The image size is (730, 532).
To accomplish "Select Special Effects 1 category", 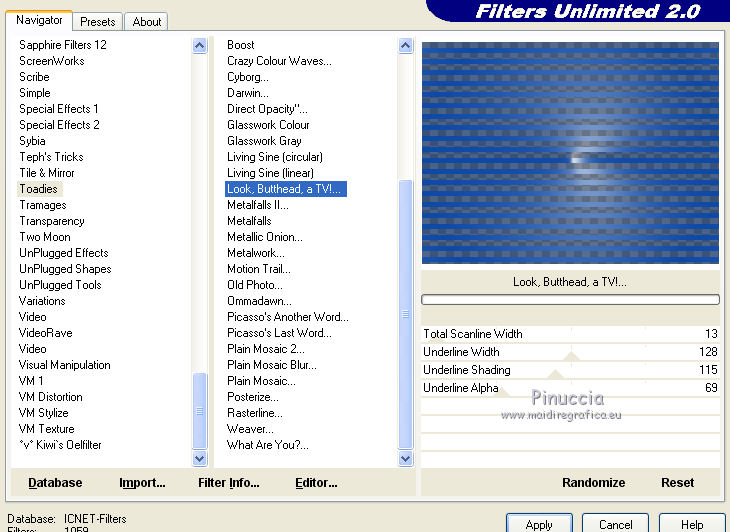I will 59,109.
